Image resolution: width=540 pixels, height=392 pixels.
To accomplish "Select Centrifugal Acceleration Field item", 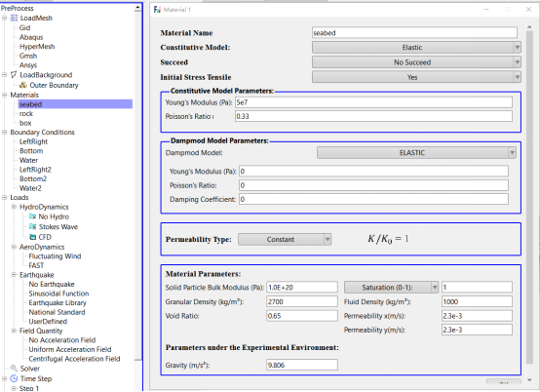I will tap(75, 359).
